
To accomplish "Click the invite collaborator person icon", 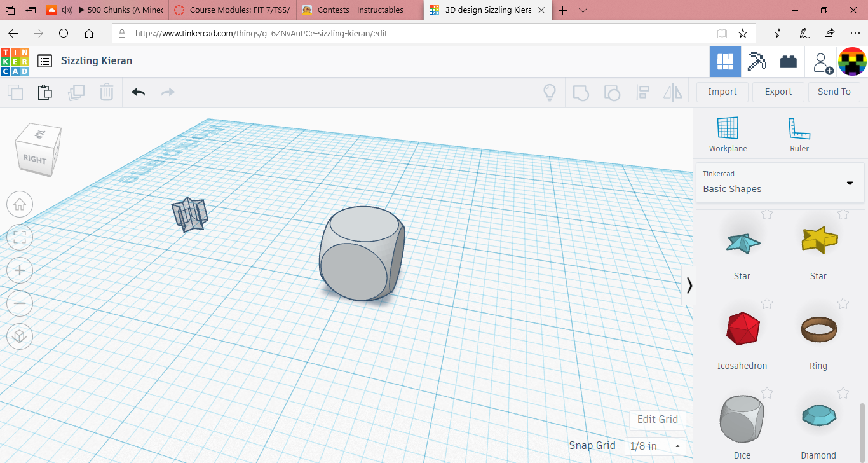I will coord(822,62).
